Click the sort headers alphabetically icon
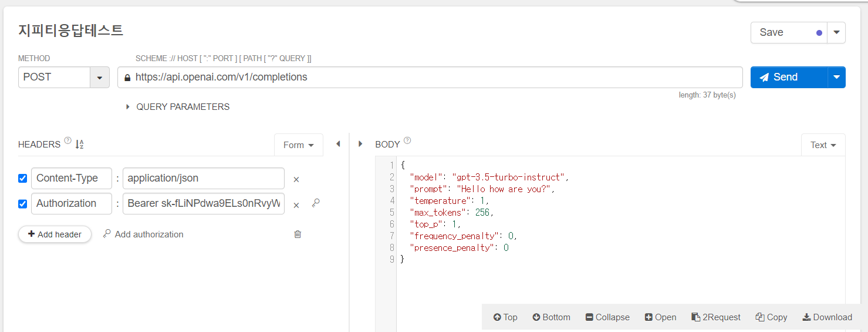Screen dimensions: 868x332 pos(80,145)
